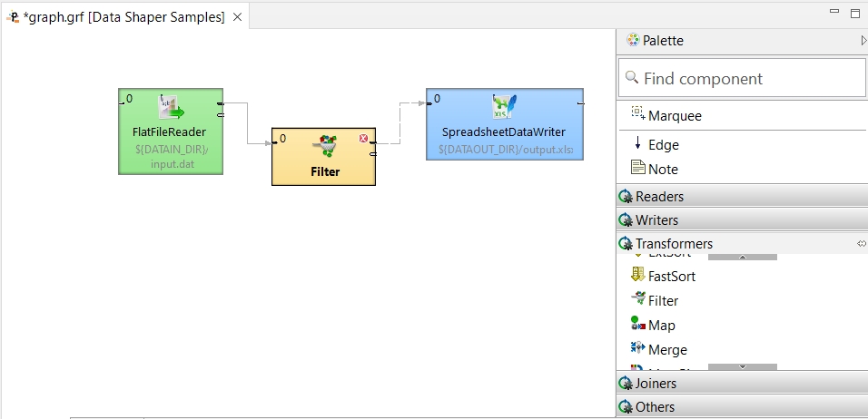The width and height of the screenshot is (868, 419).
Task: Click the pin icon on Transformers drawer
Action: point(862,243)
